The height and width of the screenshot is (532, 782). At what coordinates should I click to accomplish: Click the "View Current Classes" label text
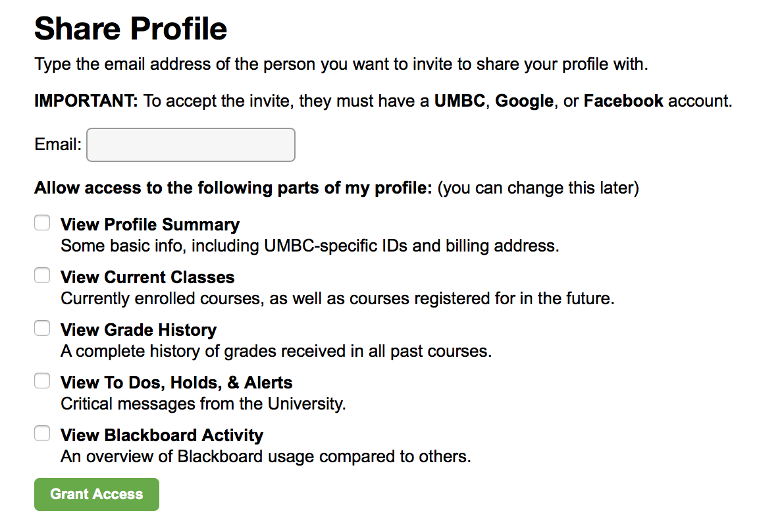[x=147, y=277]
